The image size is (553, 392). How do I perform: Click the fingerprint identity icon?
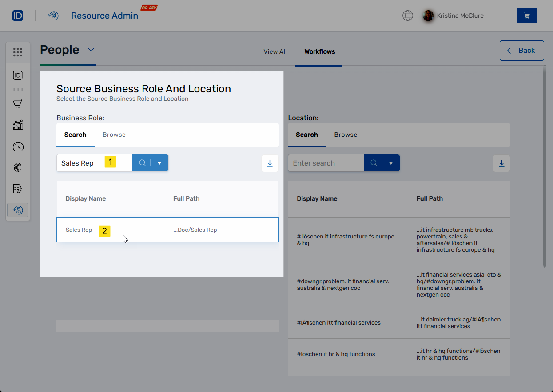pos(18,167)
